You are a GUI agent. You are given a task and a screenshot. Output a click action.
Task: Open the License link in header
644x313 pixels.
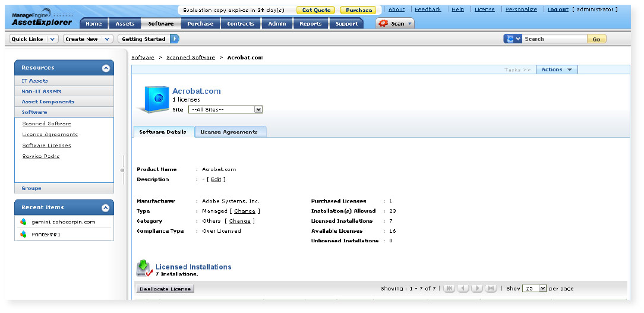coord(485,10)
